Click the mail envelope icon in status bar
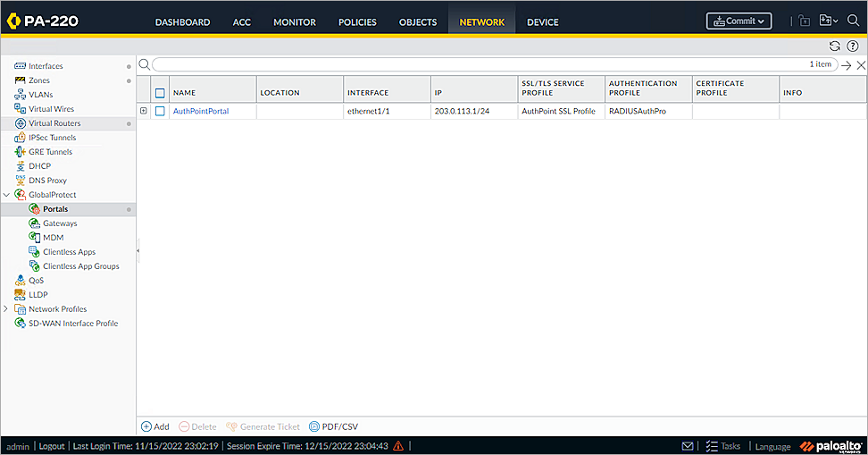Image resolution: width=868 pixels, height=455 pixels. coord(688,446)
